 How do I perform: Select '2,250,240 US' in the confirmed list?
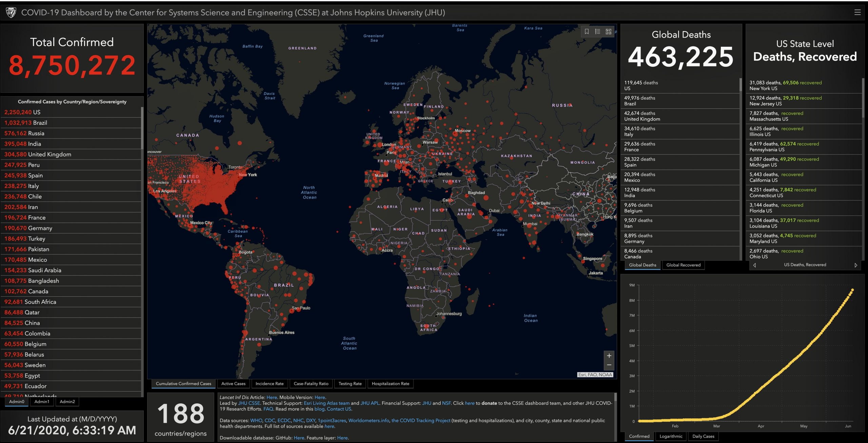(x=71, y=112)
